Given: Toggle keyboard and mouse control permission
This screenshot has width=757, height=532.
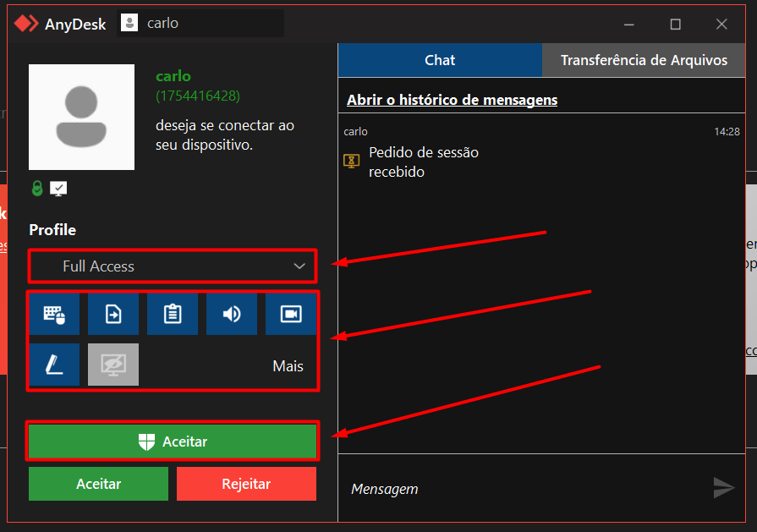Looking at the screenshot, I should [54, 314].
